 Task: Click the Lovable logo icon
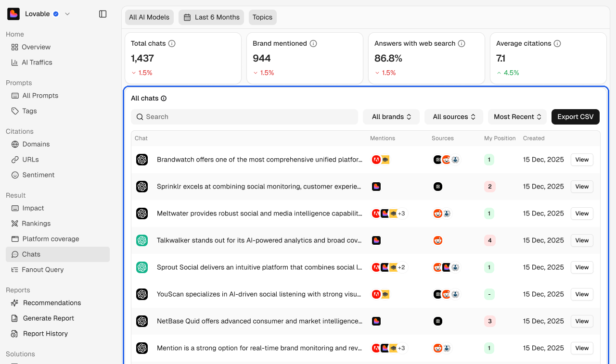[13, 14]
